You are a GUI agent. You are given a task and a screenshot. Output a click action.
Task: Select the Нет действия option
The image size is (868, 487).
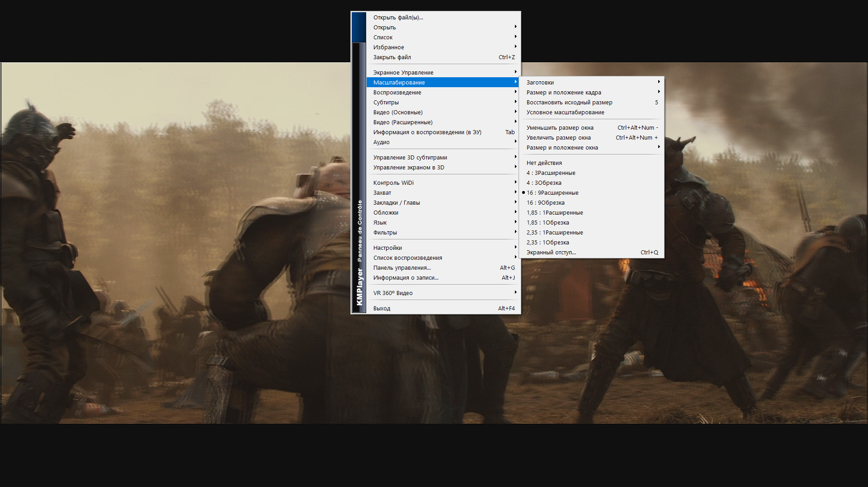544,163
